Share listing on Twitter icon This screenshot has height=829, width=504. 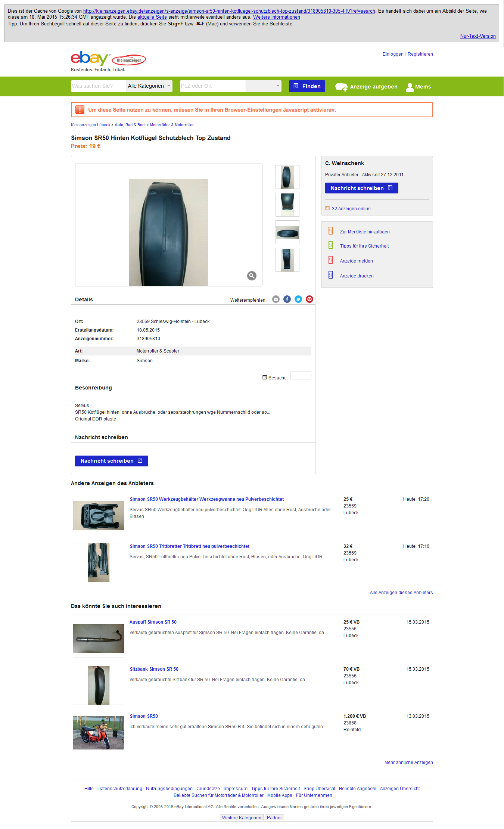(x=298, y=299)
